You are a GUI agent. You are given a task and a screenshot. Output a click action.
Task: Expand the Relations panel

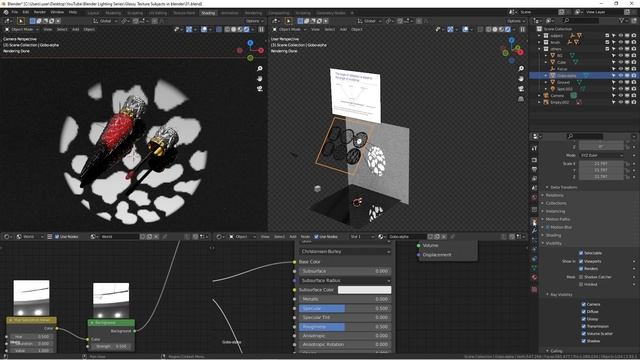click(x=554, y=196)
